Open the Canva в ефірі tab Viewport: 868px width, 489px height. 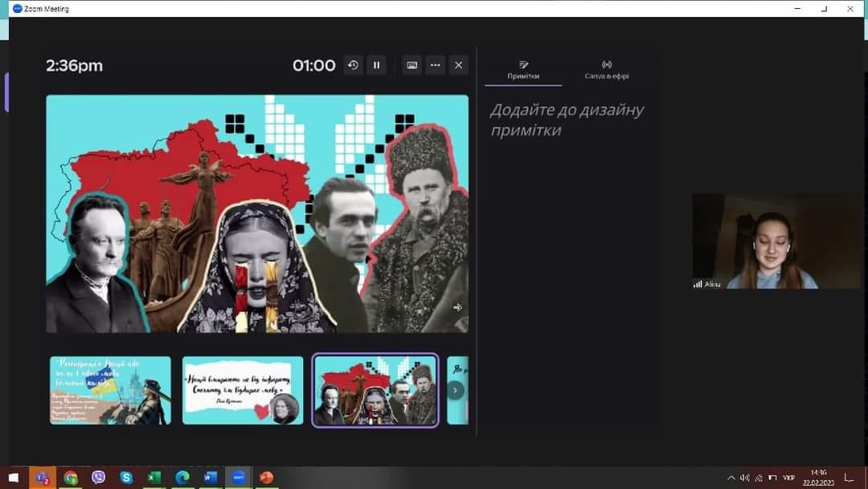tap(607, 70)
